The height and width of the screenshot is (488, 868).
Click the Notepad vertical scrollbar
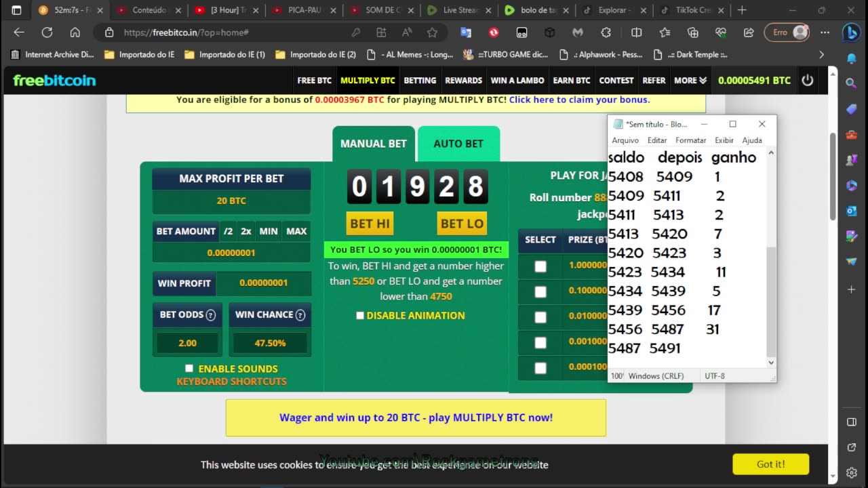(771, 302)
